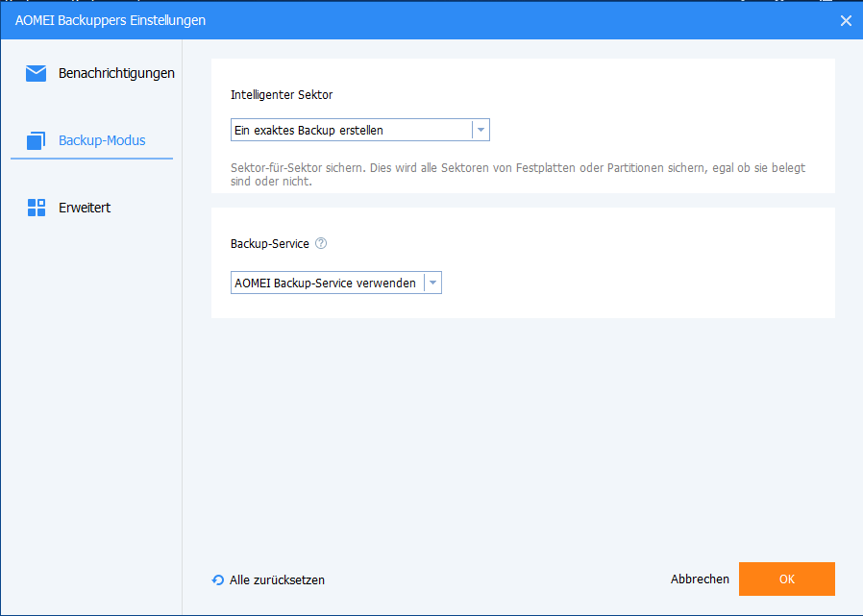Reset everything via Alle zurücksetzen
863x616 pixels.
(x=277, y=580)
